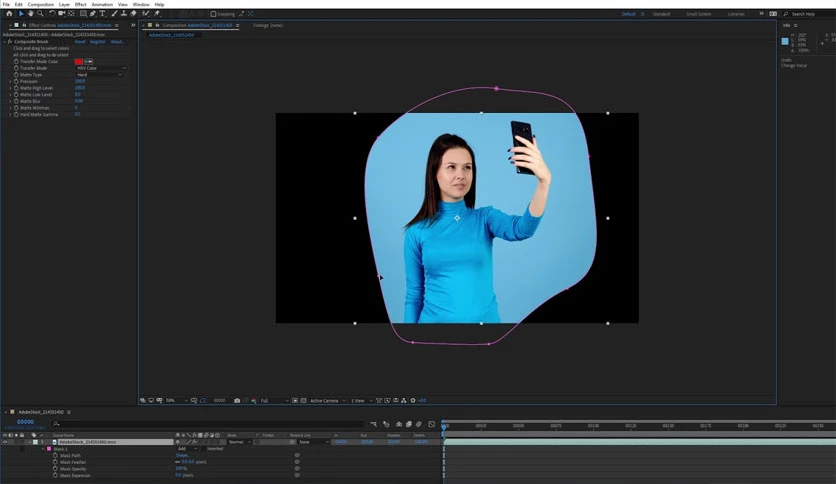Toggle stopwatch for Matte Blur
Image resolution: width=836 pixels, height=484 pixels.
click(x=16, y=101)
